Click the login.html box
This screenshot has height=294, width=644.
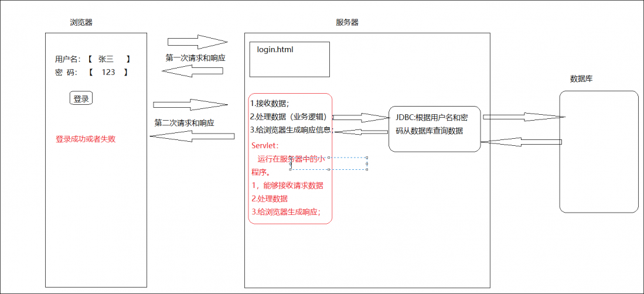[x=289, y=59]
